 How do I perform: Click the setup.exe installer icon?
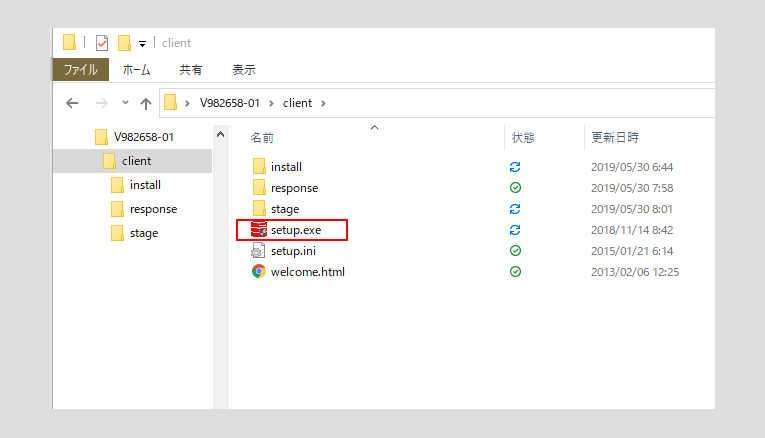tap(259, 230)
